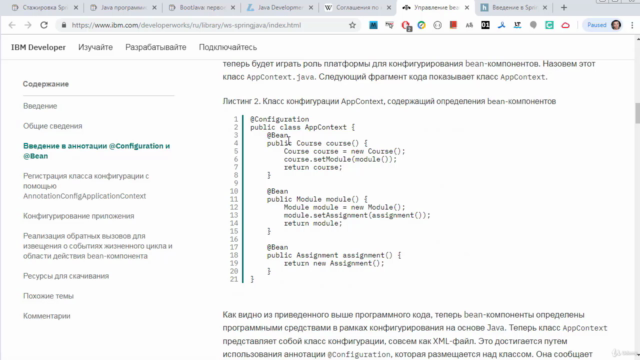Open the green C extension

(549, 25)
